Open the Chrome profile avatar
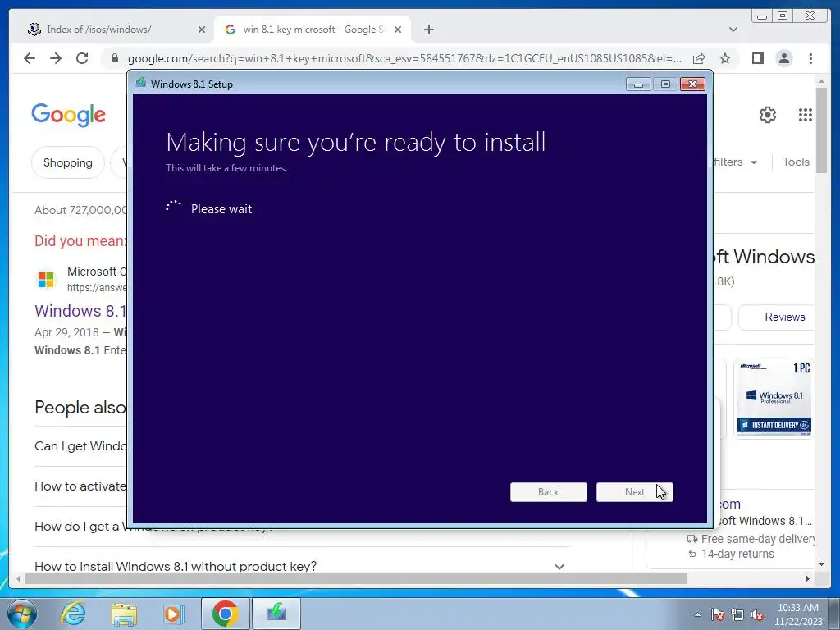The height and width of the screenshot is (630, 840). coord(783,58)
